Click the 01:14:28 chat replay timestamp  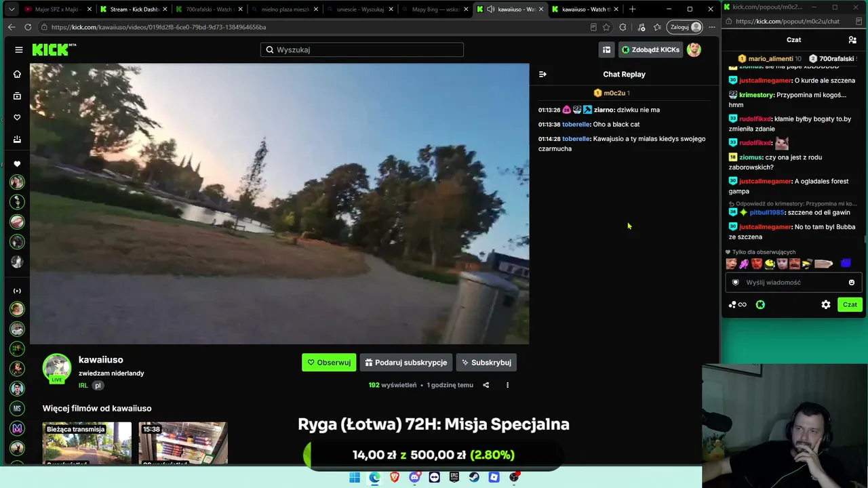549,139
